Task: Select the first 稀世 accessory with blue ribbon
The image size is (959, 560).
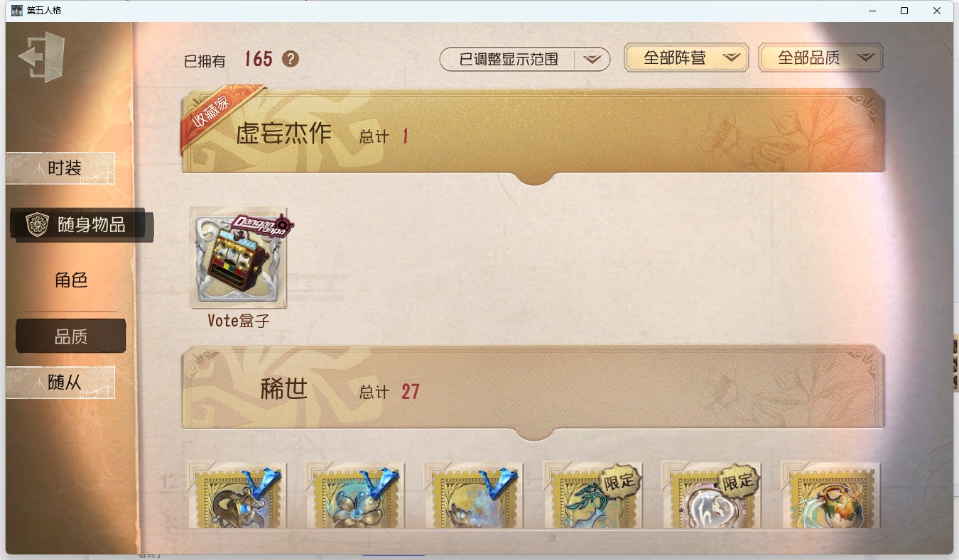Action: point(237,495)
